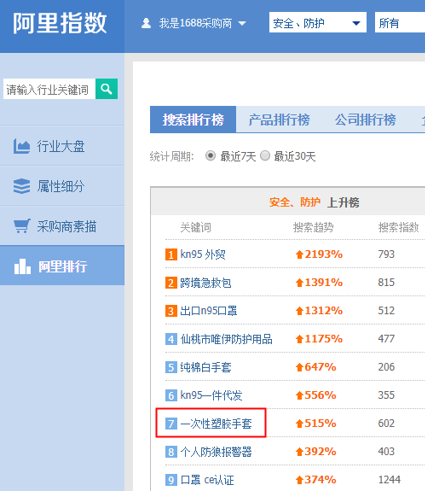Open the 我是1688采购商 role dropdown
425x491 pixels.
tap(194, 23)
